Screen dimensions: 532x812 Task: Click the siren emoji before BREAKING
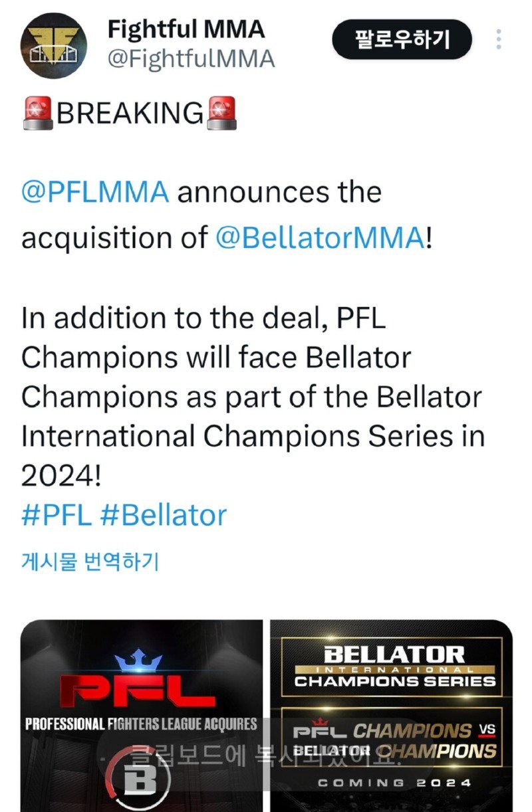pyautogui.click(x=39, y=113)
